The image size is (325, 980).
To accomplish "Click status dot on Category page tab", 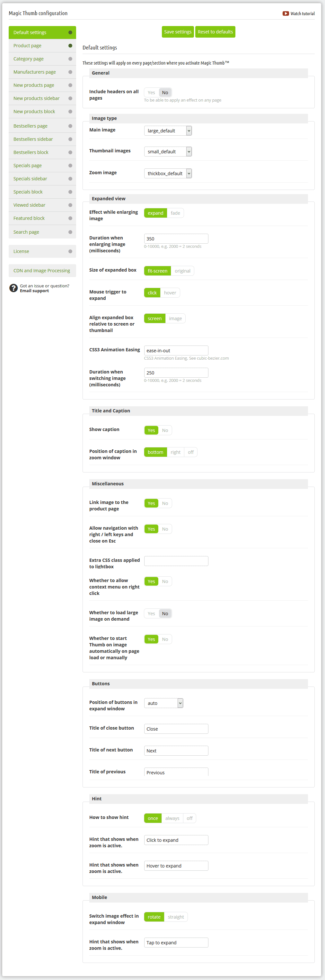I will coord(70,59).
